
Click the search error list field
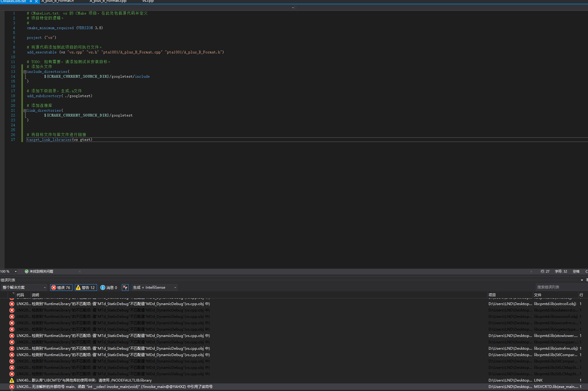coord(559,287)
